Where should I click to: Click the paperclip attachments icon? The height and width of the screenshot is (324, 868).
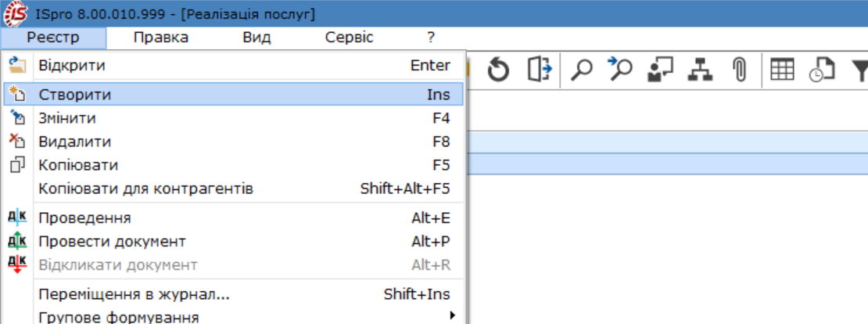(739, 70)
